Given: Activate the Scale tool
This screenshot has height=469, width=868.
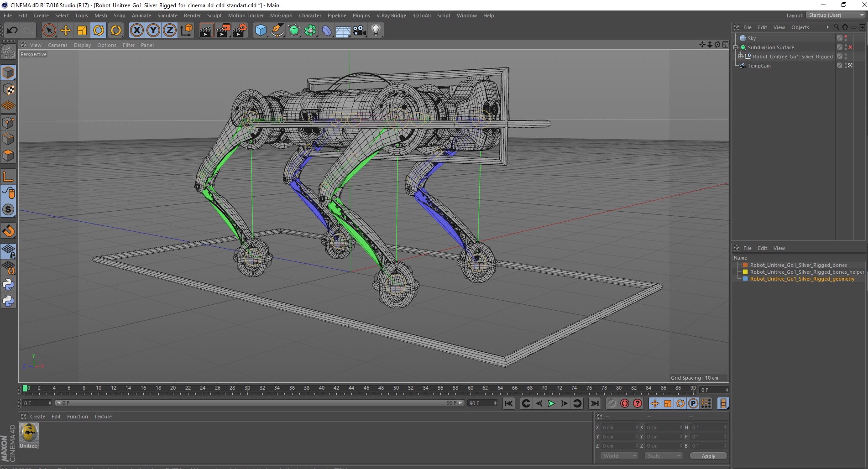Looking at the screenshot, I should (82, 31).
